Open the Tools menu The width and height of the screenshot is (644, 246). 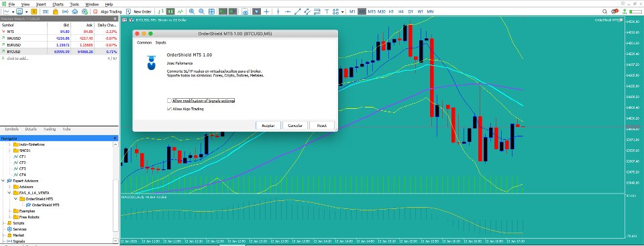[x=74, y=4]
